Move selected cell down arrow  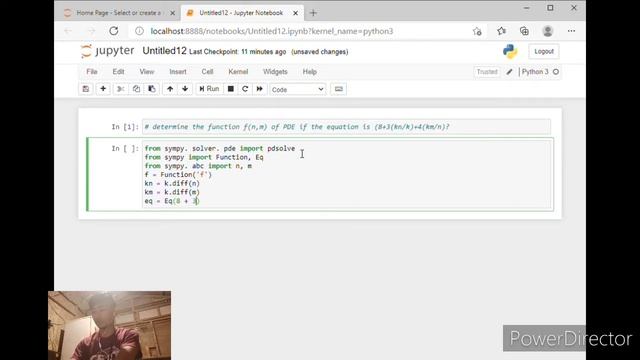point(185,89)
